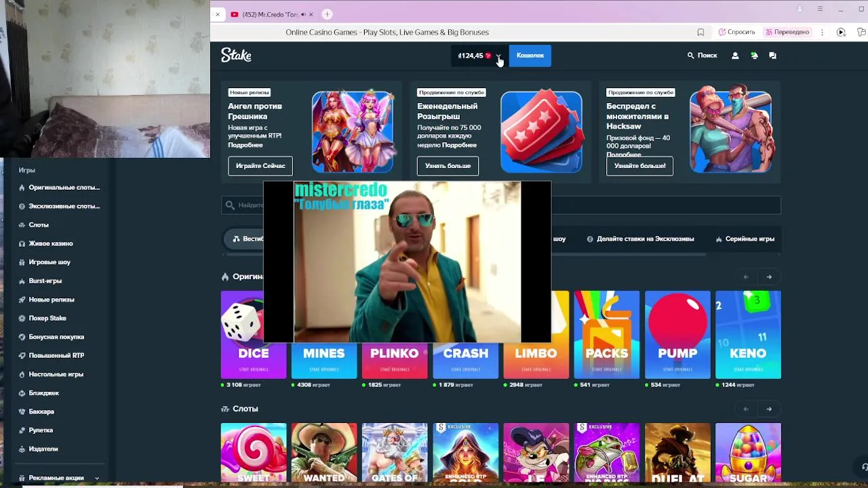Close the Mr.Credo YouTube tab
This screenshot has height=488, width=868.
tap(311, 14)
